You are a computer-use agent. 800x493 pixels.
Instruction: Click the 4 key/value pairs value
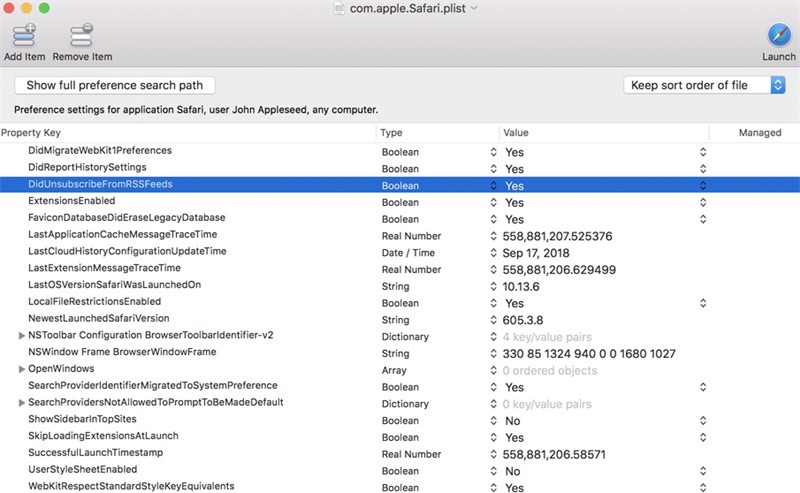[x=547, y=337]
